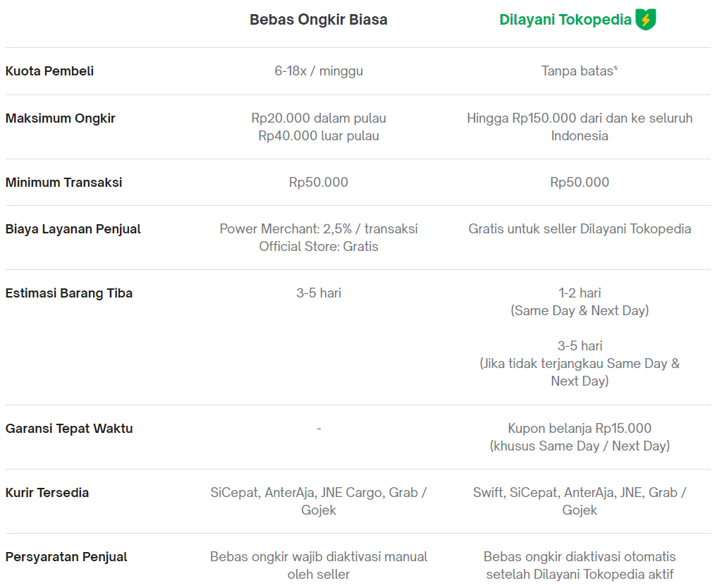Viewport: 717px width, 588px height.
Task: Click Gratis untuk seller Dilayani Tokopedia text
Action: 580,228
